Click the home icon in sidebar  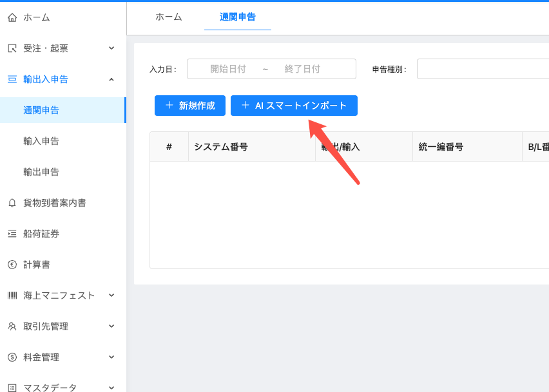pyautogui.click(x=12, y=17)
